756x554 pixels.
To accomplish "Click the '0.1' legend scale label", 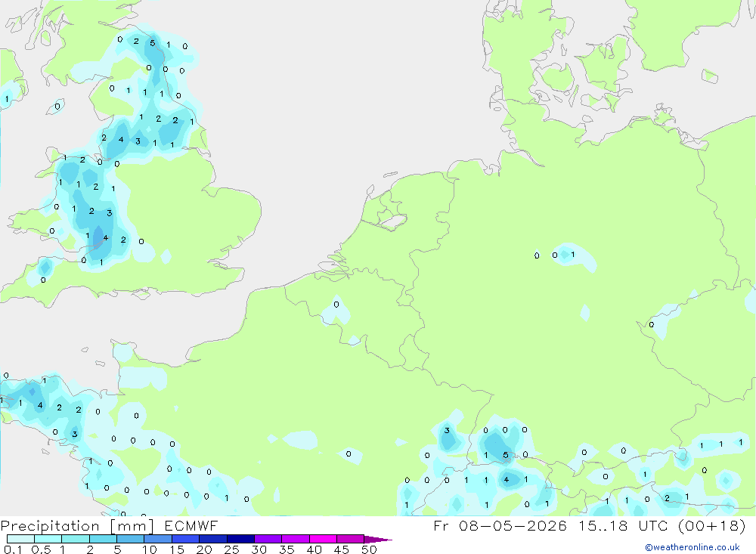I will pyautogui.click(x=13, y=549).
